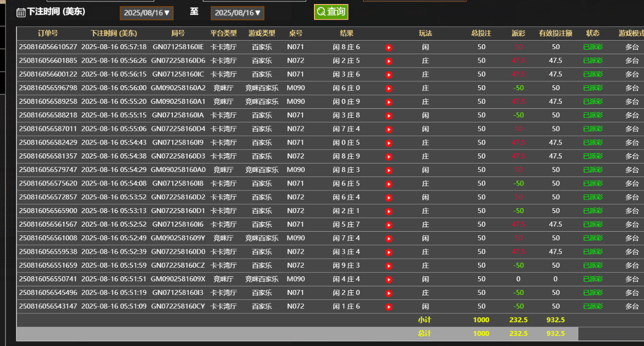Click the 游戏模式 column header
Viewport: 644px width, 346px height.
coord(631,34)
